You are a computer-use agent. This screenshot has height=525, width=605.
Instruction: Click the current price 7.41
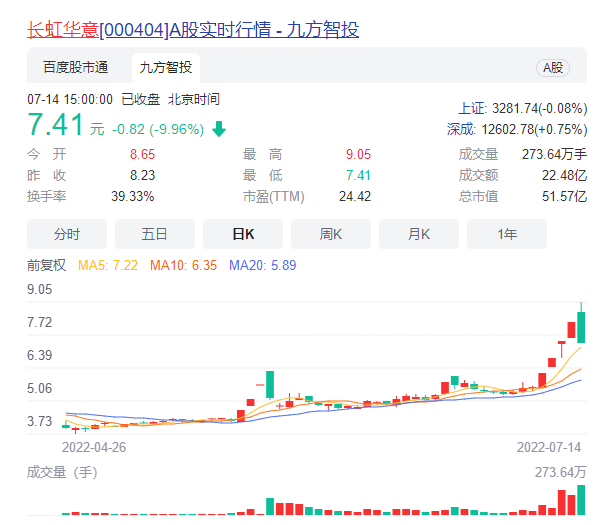tap(55, 125)
